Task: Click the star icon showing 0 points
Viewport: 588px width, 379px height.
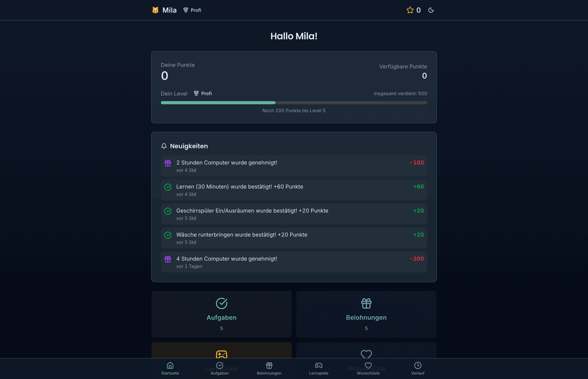Action: pyautogui.click(x=410, y=10)
